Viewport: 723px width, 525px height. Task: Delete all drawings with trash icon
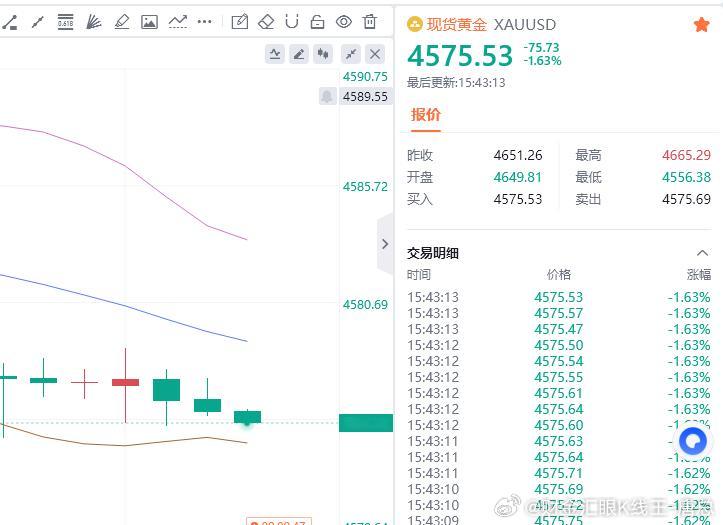point(370,22)
